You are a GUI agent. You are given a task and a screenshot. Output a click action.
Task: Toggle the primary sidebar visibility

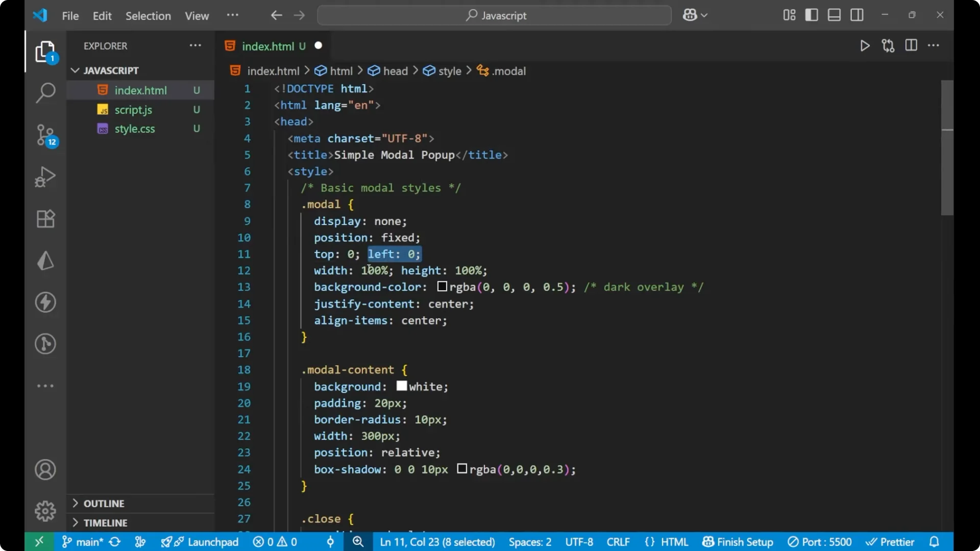pos(812,15)
